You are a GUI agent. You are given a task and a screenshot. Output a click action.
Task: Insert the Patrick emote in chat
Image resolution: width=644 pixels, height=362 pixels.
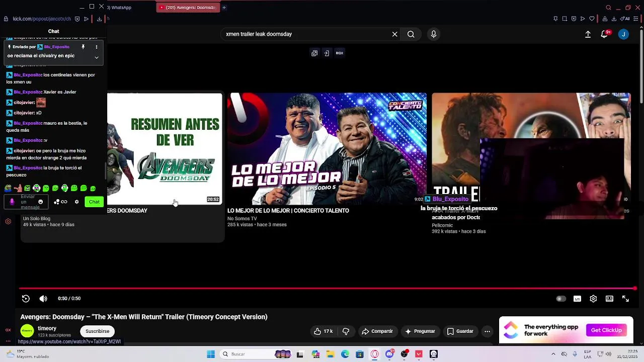pyautogui.click(x=18, y=188)
